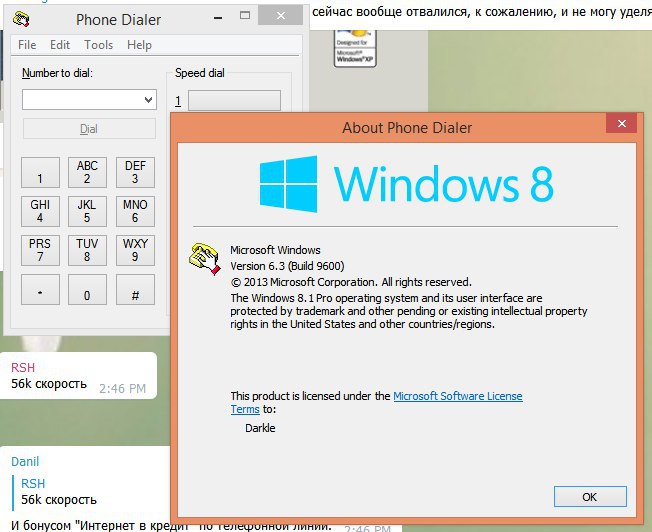
Task: Tap keypad key MNO 6
Action: [135, 211]
